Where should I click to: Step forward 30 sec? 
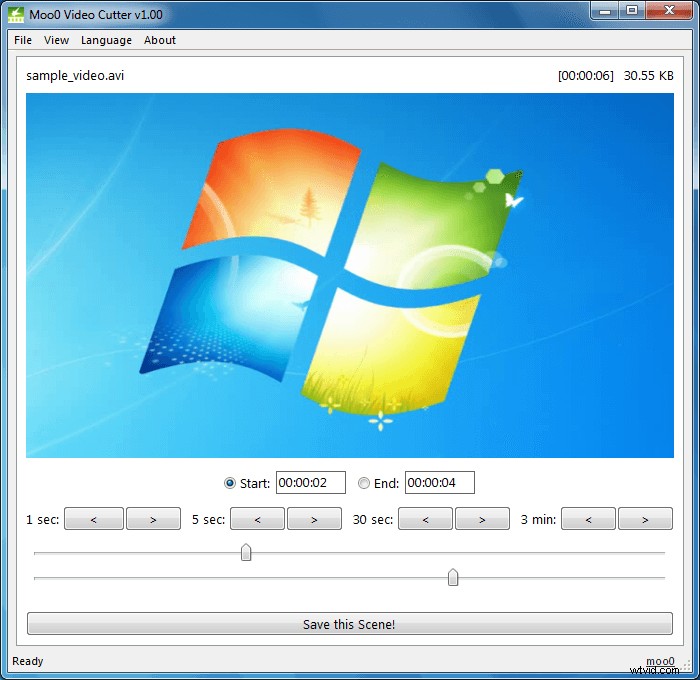482,519
